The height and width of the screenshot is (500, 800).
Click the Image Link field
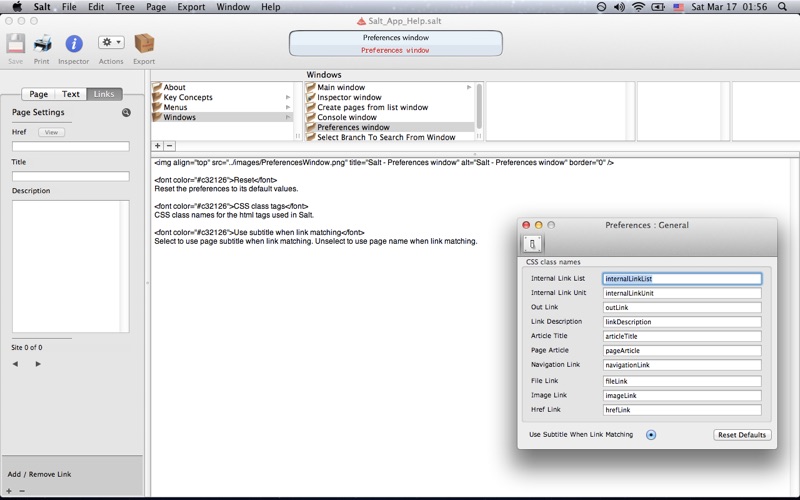coord(682,395)
